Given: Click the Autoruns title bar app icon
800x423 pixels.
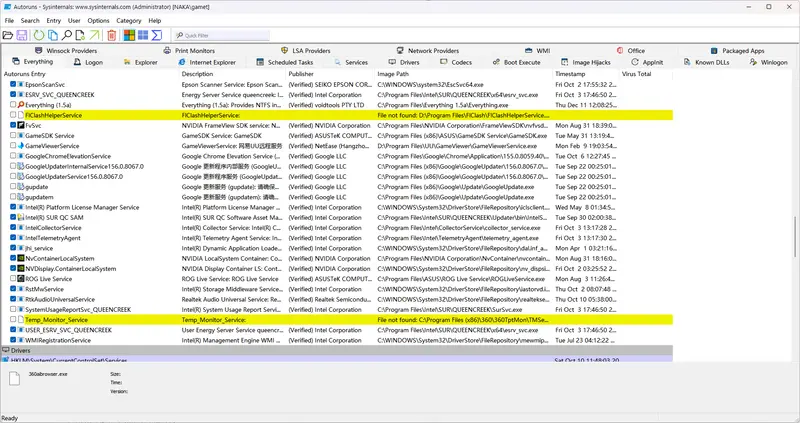Looking at the screenshot, I should (x=7, y=7).
